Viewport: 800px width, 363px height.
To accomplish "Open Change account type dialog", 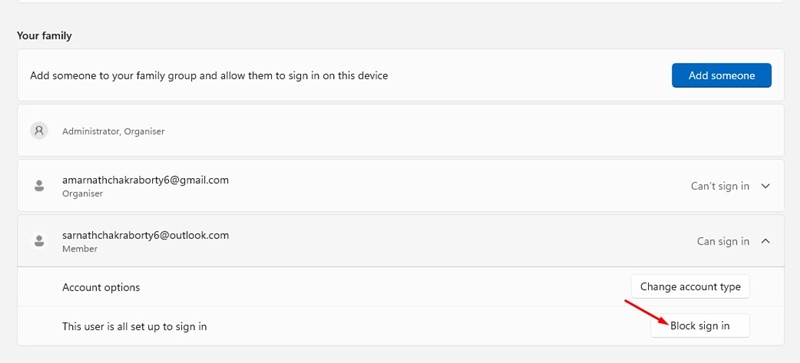I will pyautogui.click(x=690, y=286).
